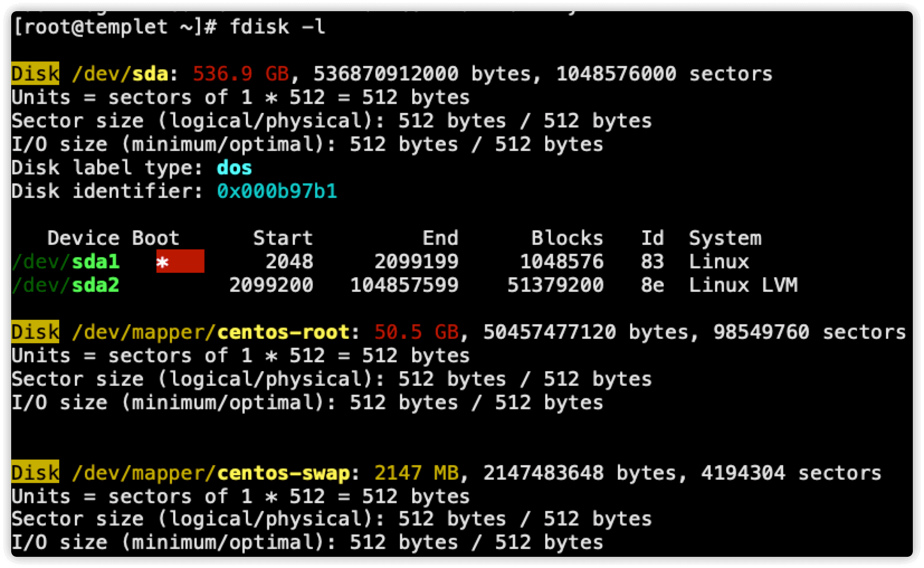Select disk identifier '0x000b97b1'

pyautogui.click(x=277, y=191)
